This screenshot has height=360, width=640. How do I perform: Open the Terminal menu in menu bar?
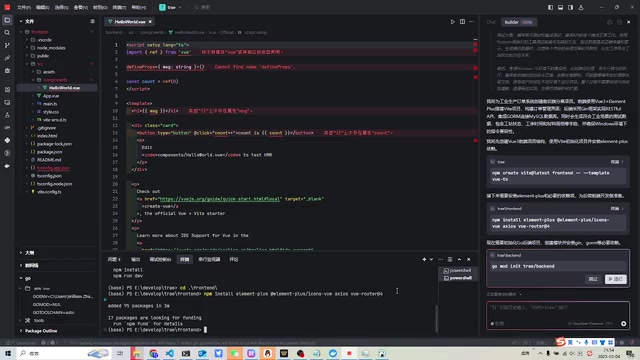point(119,7)
